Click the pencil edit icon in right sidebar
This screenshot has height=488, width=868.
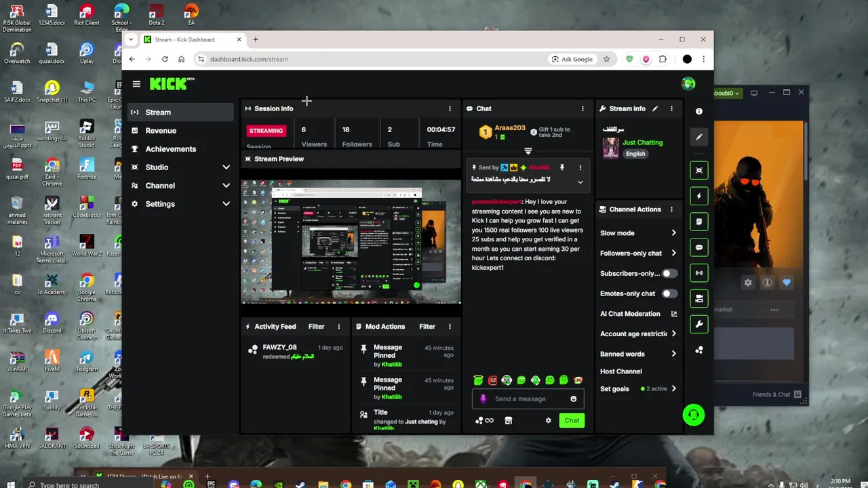pos(699,137)
